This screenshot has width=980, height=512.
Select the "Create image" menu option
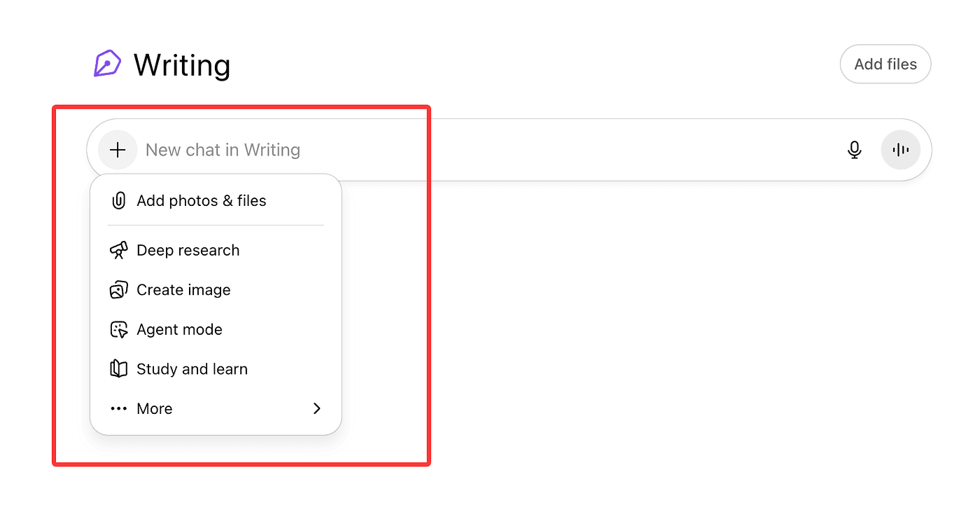point(183,290)
